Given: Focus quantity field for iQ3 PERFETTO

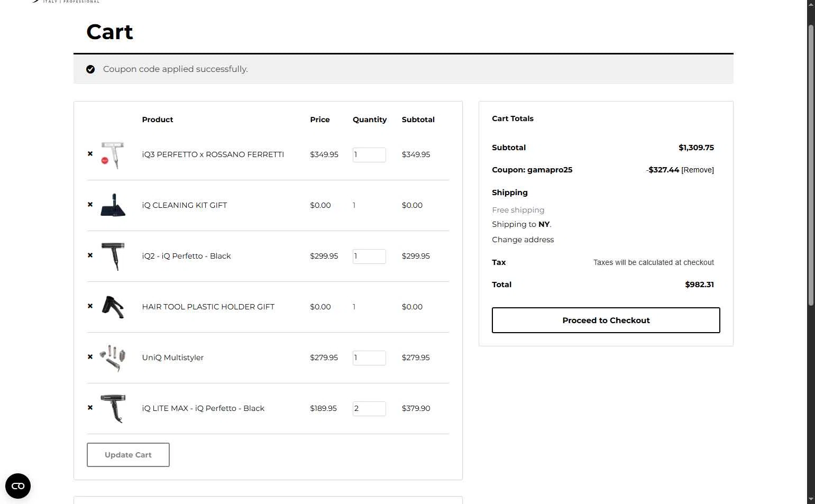Looking at the screenshot, I should click(369, 154).
